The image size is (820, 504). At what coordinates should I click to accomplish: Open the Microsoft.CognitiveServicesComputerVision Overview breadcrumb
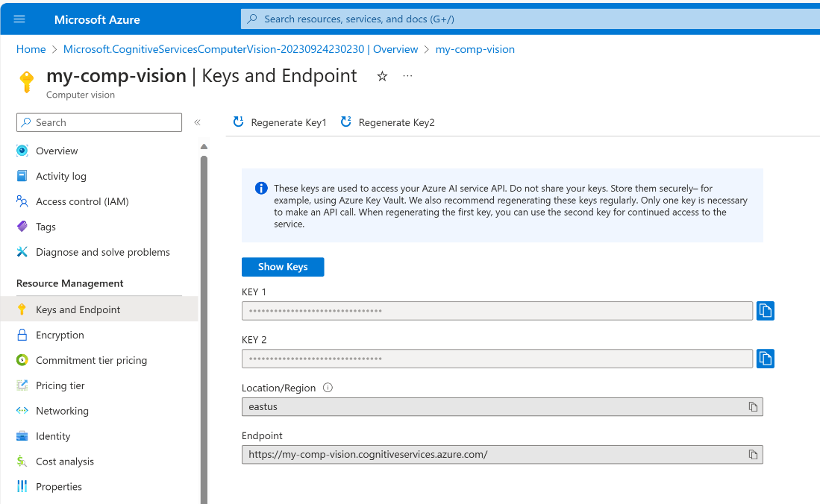coord(240,49)
